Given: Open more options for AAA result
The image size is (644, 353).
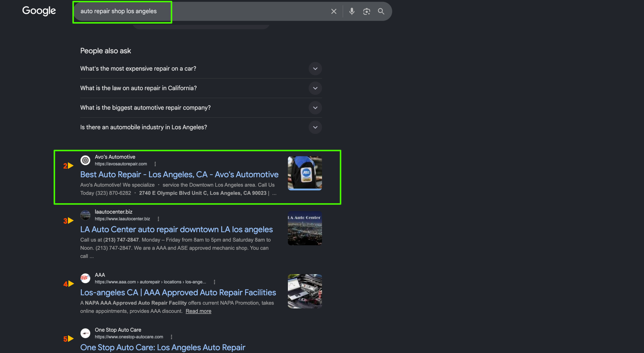Looking at the screenshot, I should [x=214, y=282].
